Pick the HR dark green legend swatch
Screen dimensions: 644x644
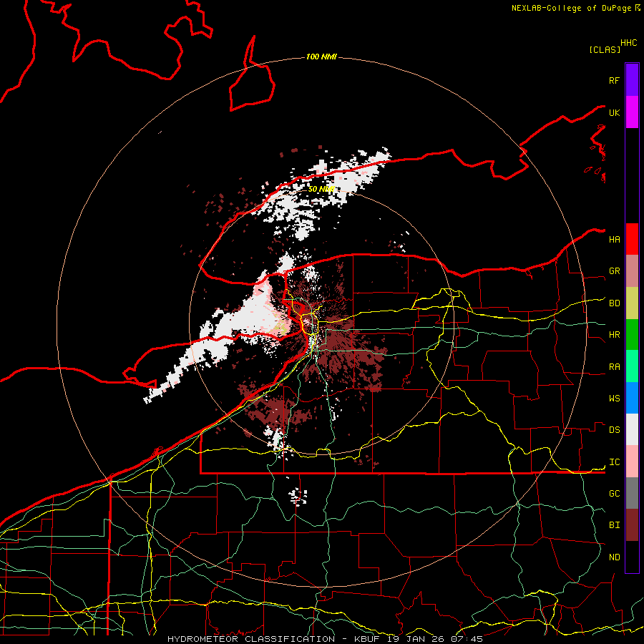tap(632, 335)
